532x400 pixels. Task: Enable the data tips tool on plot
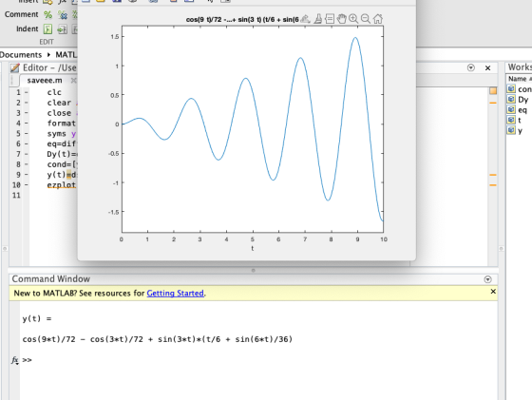point(330,19)
